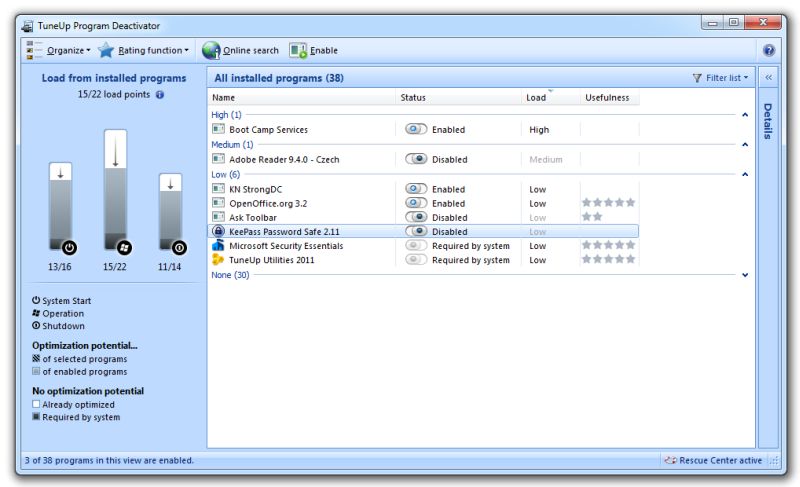Viewport: 800px width, 487px height.
Task: Click the TuneUp Utilities 2011 icon
Action: [218, 260]
